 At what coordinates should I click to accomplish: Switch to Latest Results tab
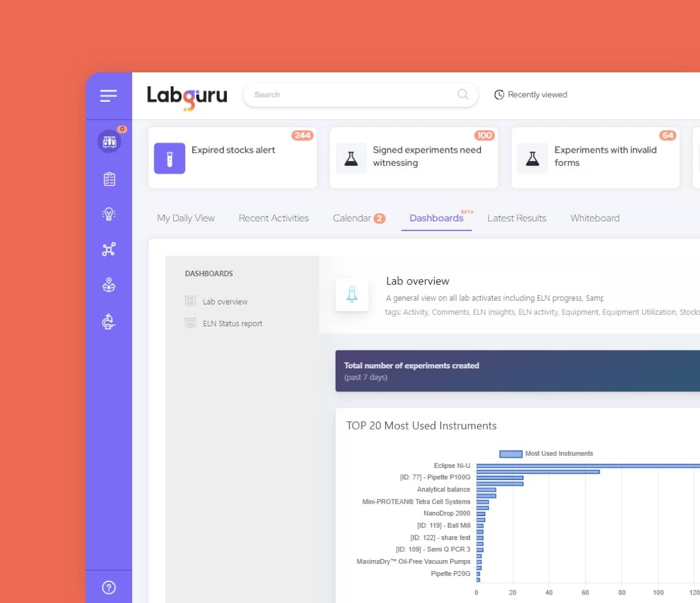tap(517, 218)
